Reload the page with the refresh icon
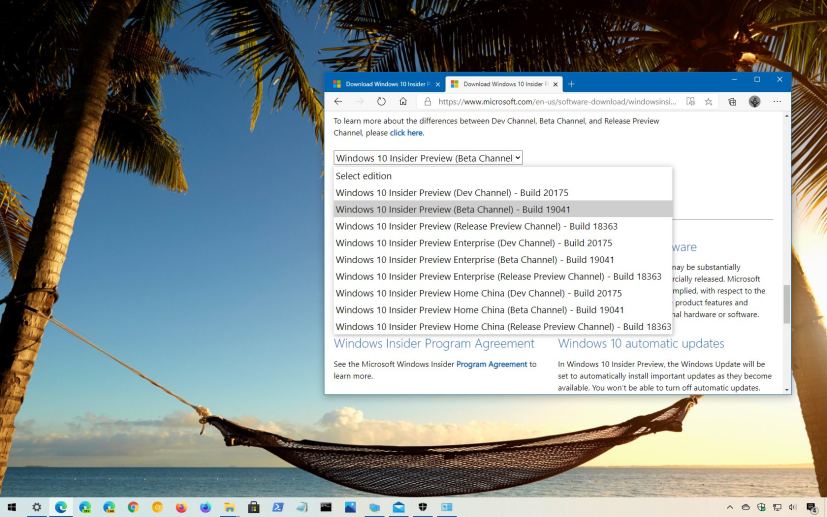The height and width of the screenshot is (517, 827). coord(381,102)
